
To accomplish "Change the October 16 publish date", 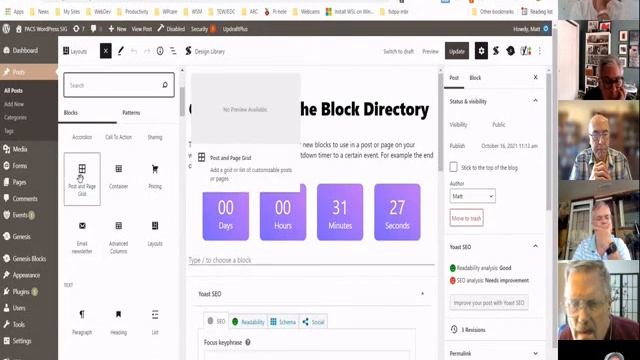I will [509, 146].
